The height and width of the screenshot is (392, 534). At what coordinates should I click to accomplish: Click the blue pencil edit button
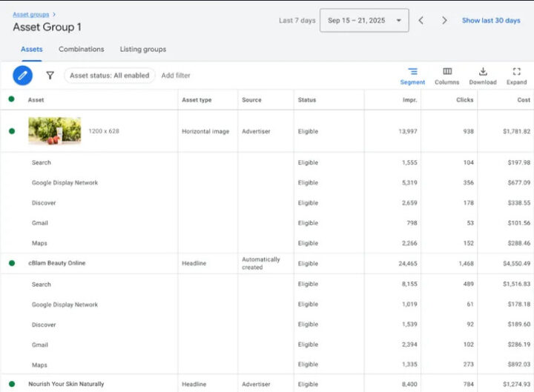[x=22, y=75]
